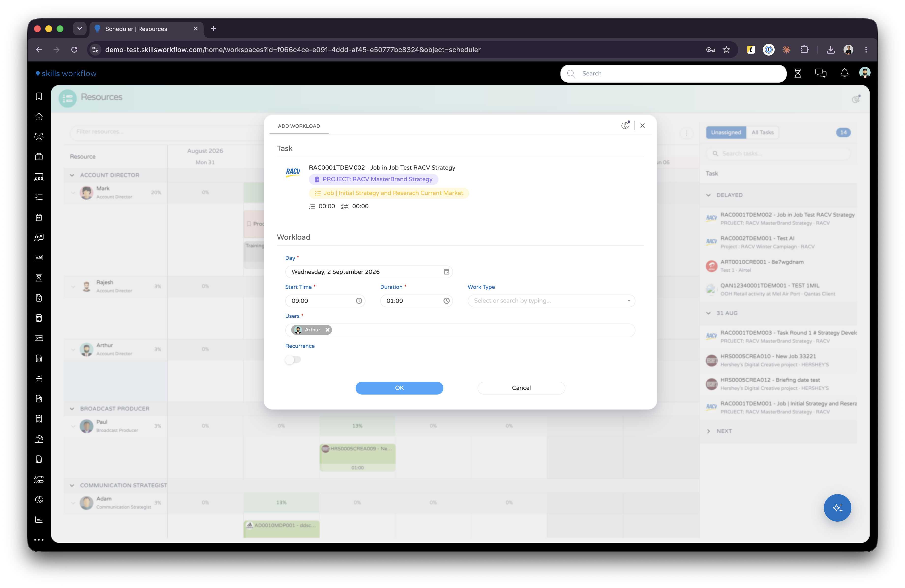This screenshot has height=588, width=905.
Task: Open the beach umbrella leave icon
Action: [x=39, y=439]
